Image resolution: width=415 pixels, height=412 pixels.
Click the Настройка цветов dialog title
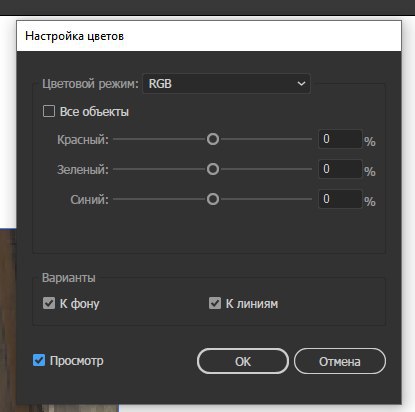coord(74,36)
